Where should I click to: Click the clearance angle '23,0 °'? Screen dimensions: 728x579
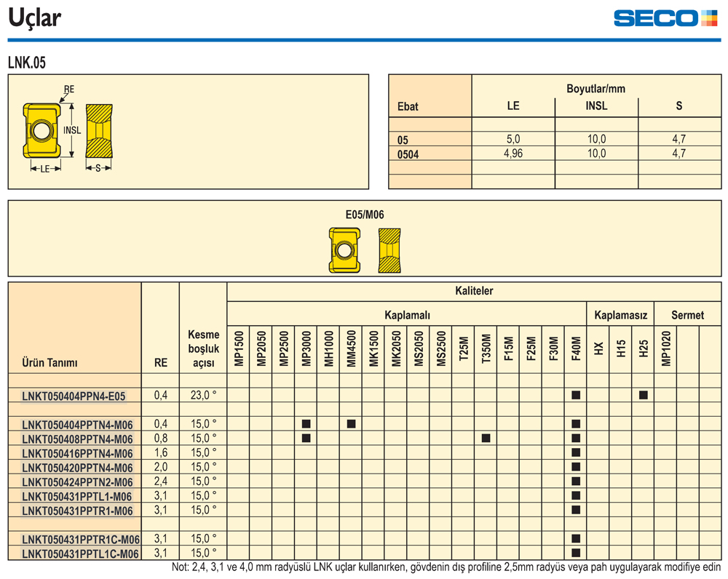point(203,395)
